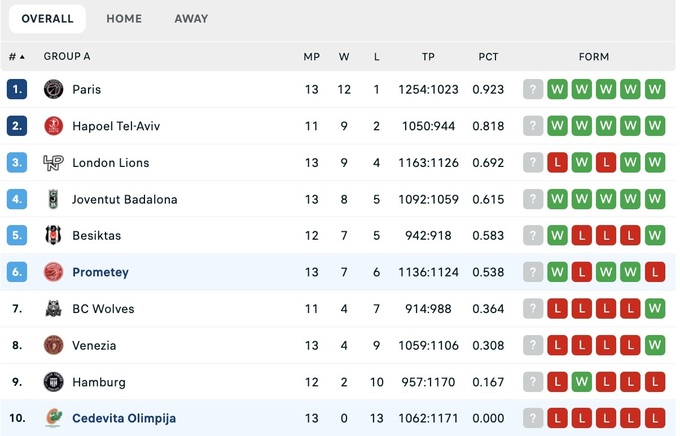Click the Hamburg team logo
The image size is (680, 436).
point(54,382)
